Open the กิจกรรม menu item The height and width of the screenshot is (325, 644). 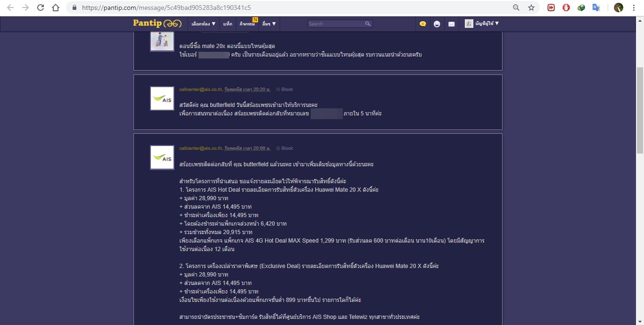click(x=247, y=24)
